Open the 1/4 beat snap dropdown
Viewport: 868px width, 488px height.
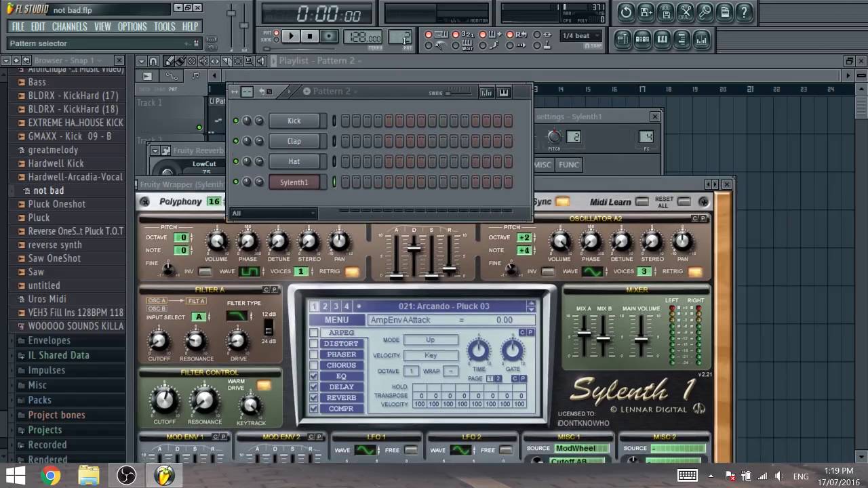(x=581, y=36)
